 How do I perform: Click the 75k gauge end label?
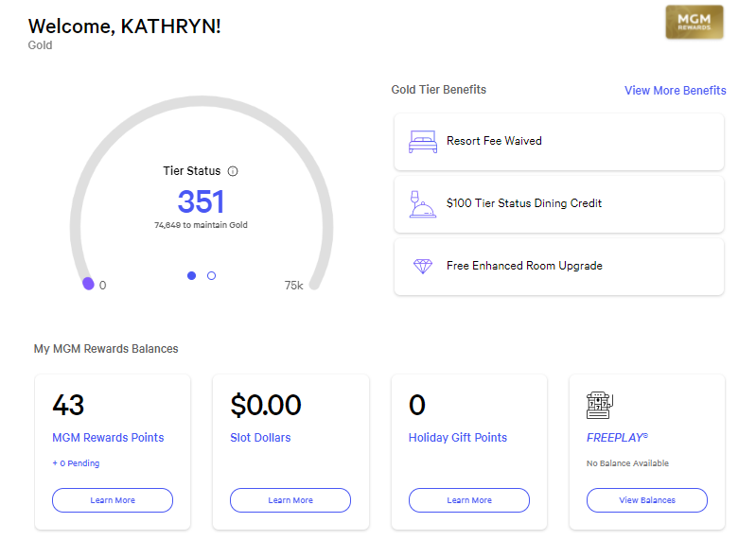pyautogui.click(x=293, y=286)
